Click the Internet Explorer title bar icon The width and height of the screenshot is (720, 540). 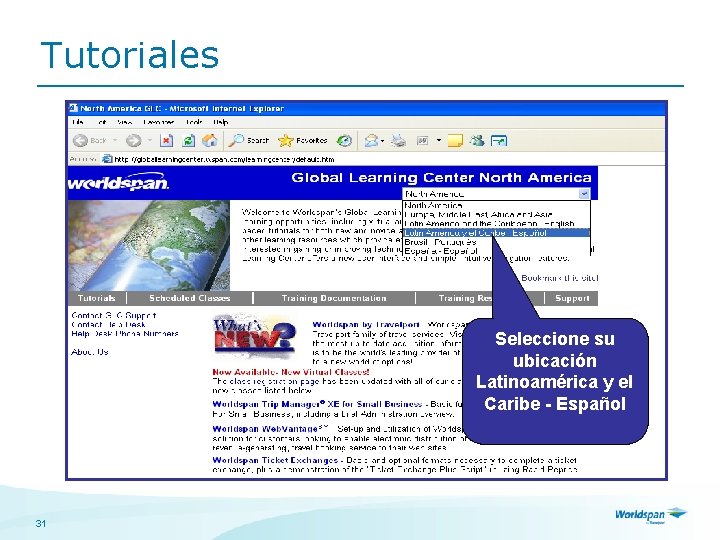[73, 108]
